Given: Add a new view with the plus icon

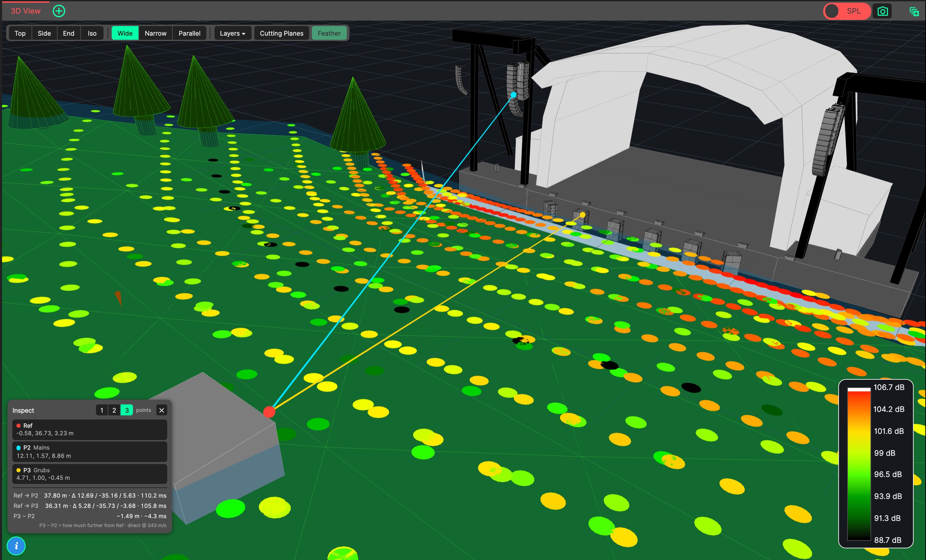Looking at the screenshot, I should [x=59, y=11].
